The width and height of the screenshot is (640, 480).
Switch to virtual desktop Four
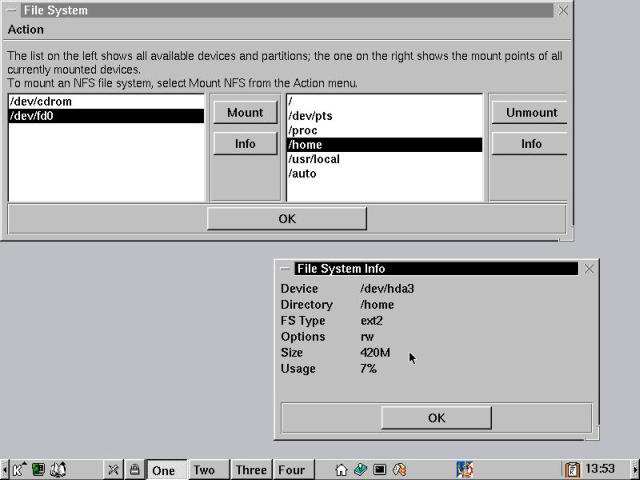291,470
